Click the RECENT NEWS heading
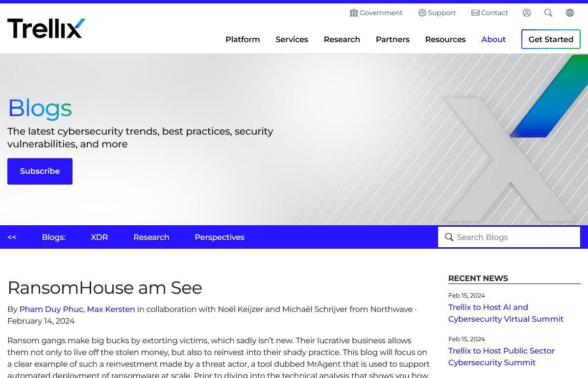Image resolution: width=588 pixels, height=378 pixels. 478,279
